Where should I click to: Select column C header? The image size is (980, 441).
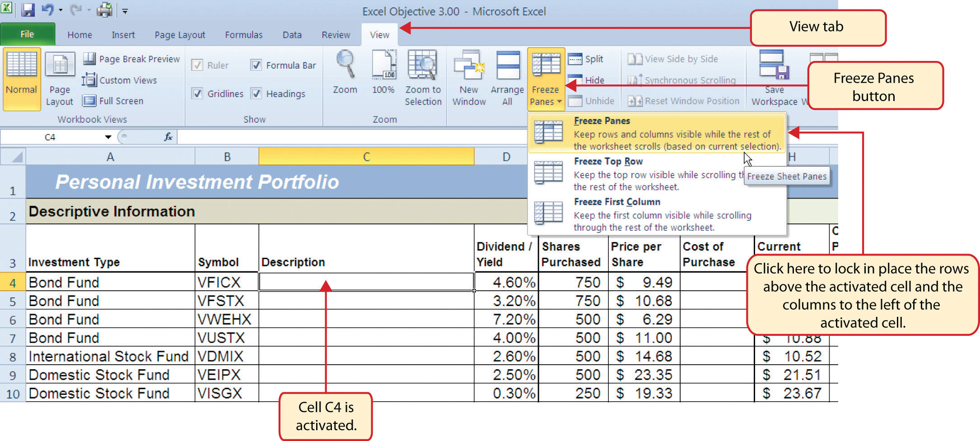pyautogui.click(x=367, y=157)
